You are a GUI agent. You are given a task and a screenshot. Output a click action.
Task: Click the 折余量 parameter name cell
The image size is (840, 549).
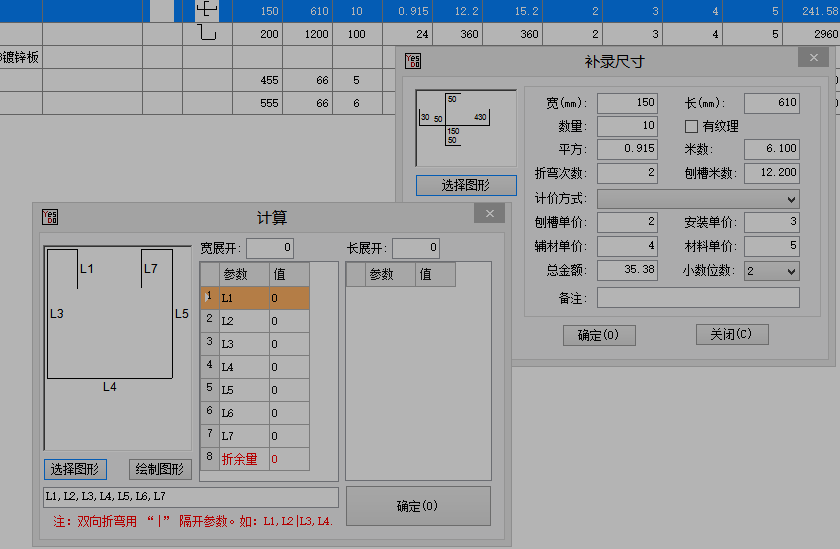244,459
